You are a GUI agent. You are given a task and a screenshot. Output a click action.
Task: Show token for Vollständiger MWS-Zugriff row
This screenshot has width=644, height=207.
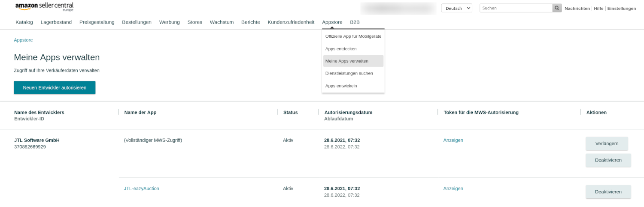tap(453, 140)
